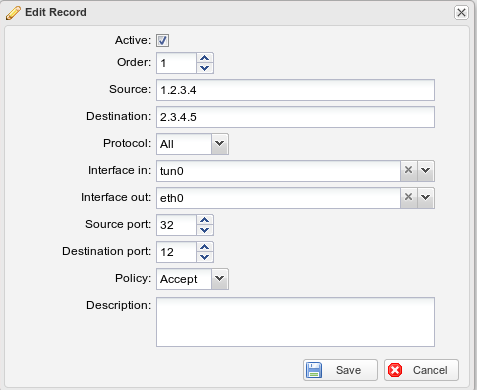Clear the Interface in selection
Image resolution: width=477 pixels, height=390 pixels.
pos(408,171)
